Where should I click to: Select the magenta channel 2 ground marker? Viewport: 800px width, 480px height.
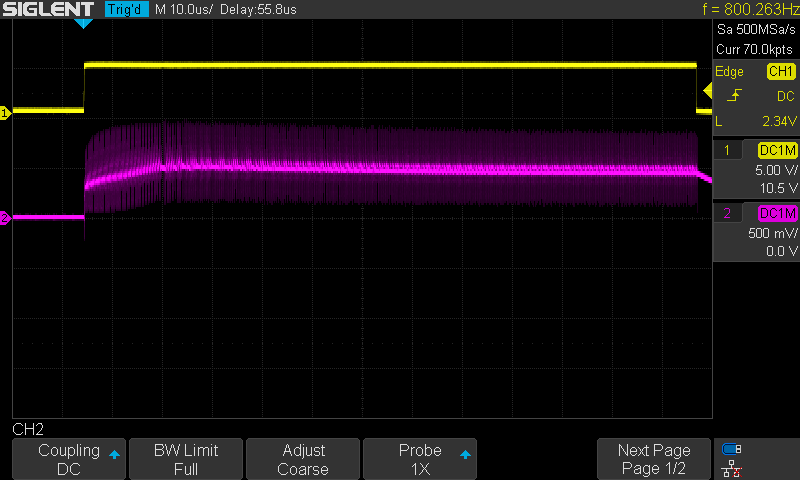coord(5,218)
